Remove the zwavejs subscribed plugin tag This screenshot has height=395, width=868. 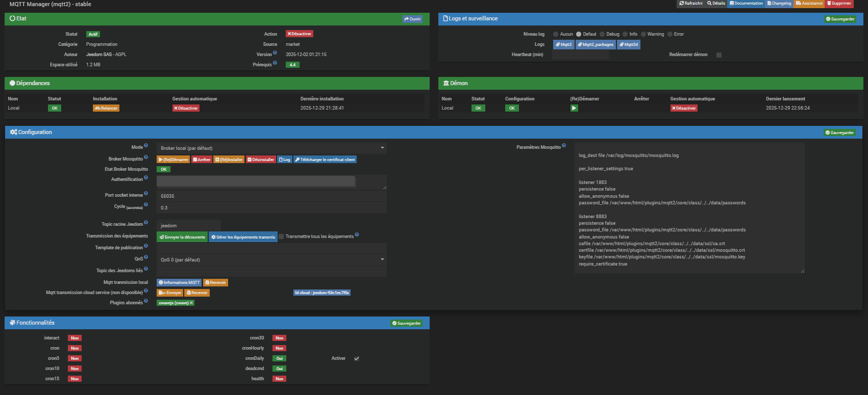click(191, 303)
